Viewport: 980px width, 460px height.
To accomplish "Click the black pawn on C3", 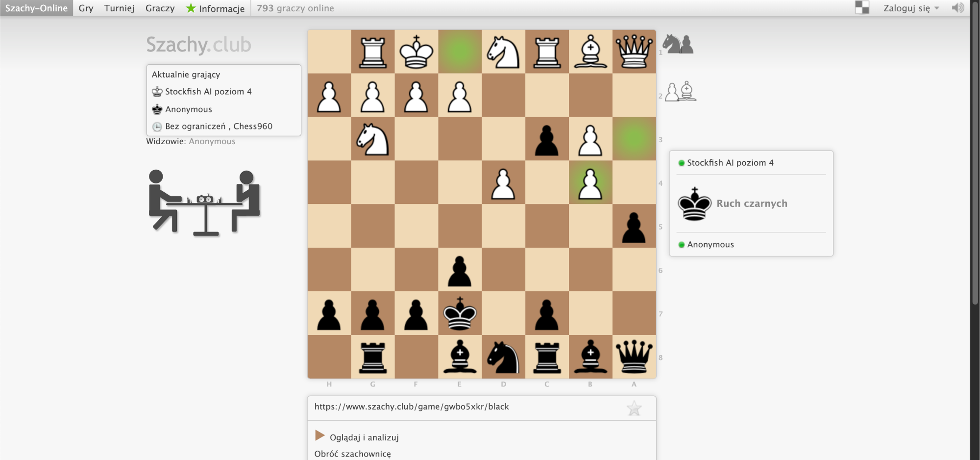I will [x=547, y=139].
